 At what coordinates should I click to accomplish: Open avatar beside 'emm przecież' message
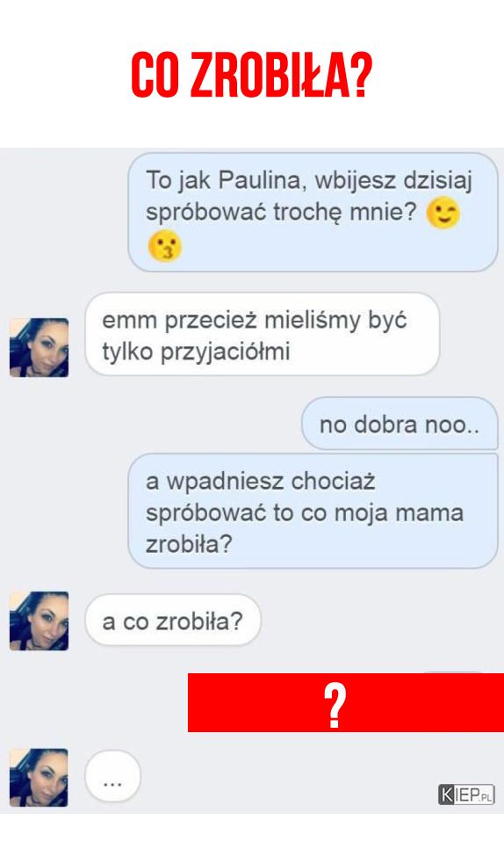click(x=40, y=347)
